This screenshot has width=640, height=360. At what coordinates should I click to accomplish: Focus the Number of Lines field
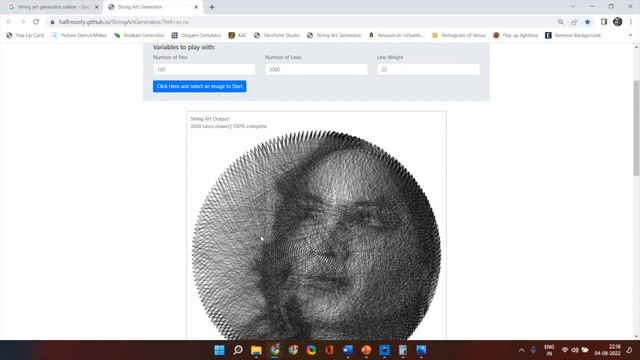coord(316,69)
